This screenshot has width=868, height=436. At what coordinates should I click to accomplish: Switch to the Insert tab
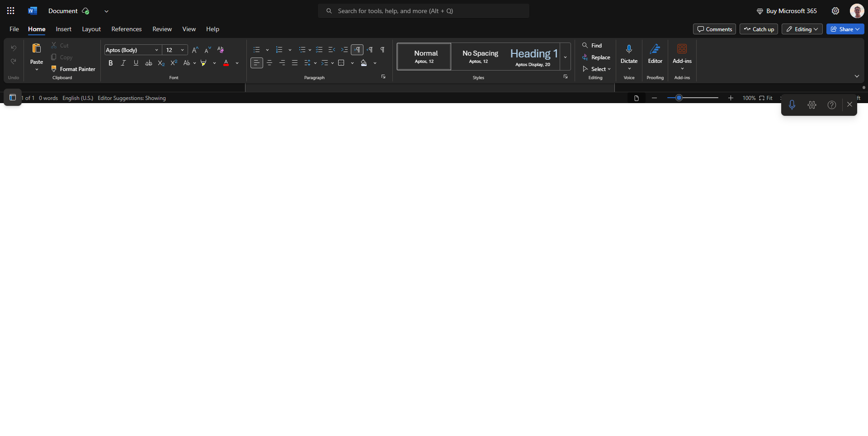(x=63, y=29)
